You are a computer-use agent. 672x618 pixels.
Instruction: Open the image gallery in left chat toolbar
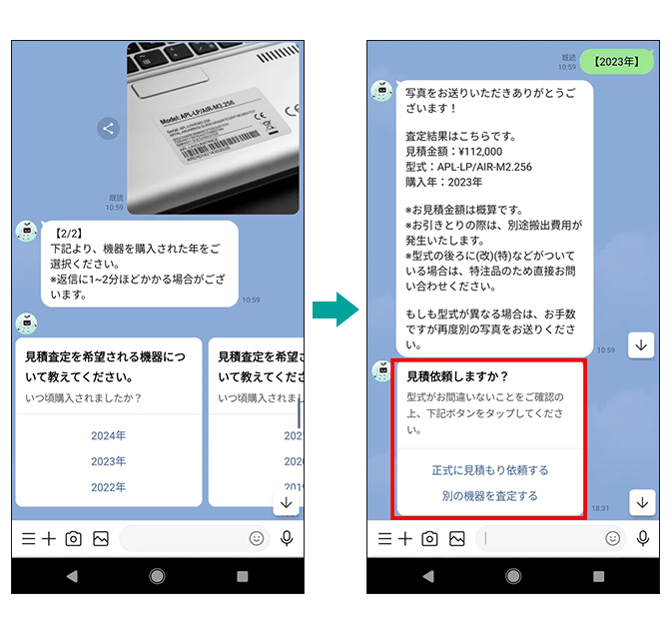pos(101,538)
